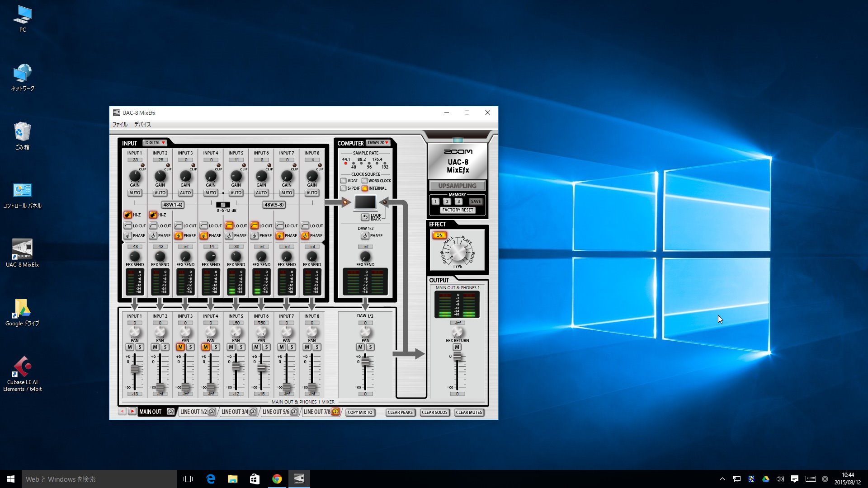
Task: Turn off phase invert on Input 3
Action: [x=178, y=236]
